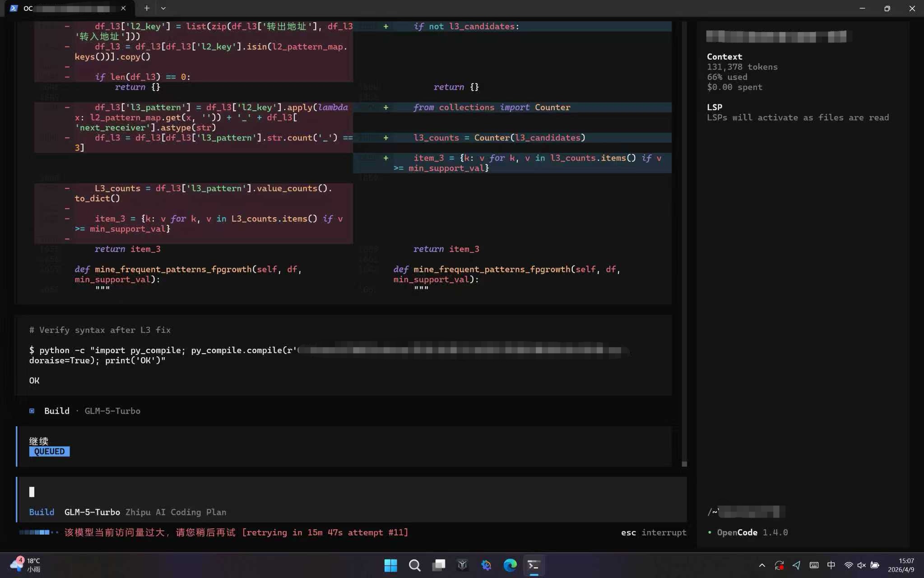Click the Terminal icon in the taskbar
The height and width of the screenshot is (578, 924).
coord(534,565)
